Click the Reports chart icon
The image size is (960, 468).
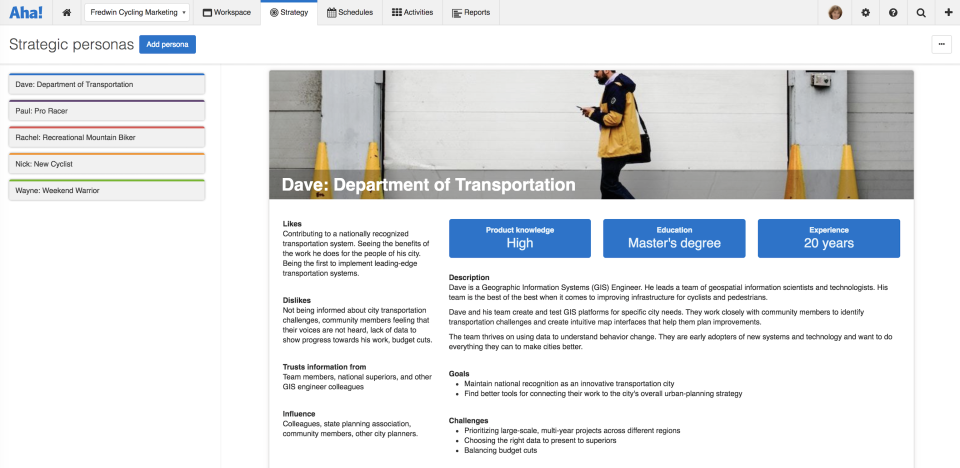click(x=457, y=13)
